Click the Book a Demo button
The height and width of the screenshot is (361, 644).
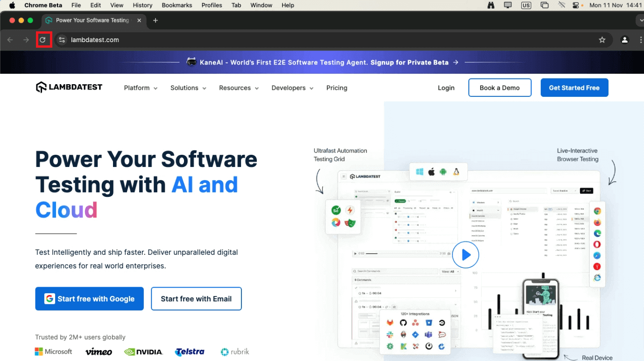click(x=500, y=87)
